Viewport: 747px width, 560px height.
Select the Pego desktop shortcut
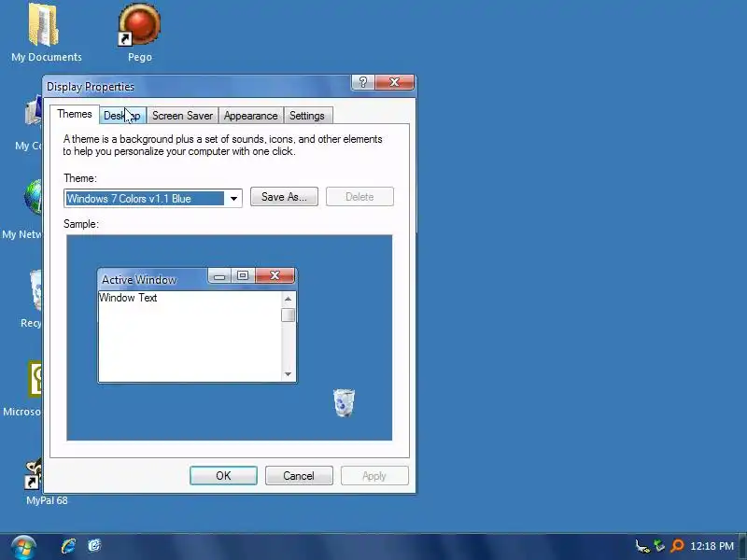coord(139,33)
